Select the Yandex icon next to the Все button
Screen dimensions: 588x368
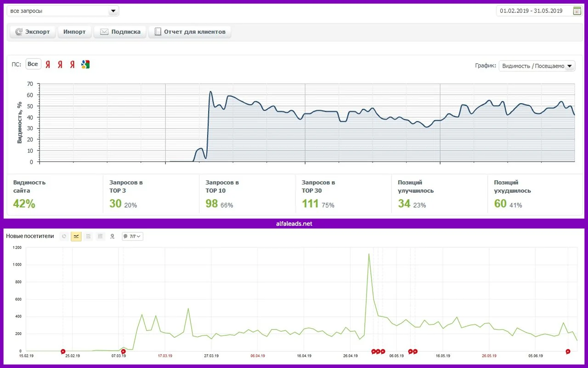48,65
